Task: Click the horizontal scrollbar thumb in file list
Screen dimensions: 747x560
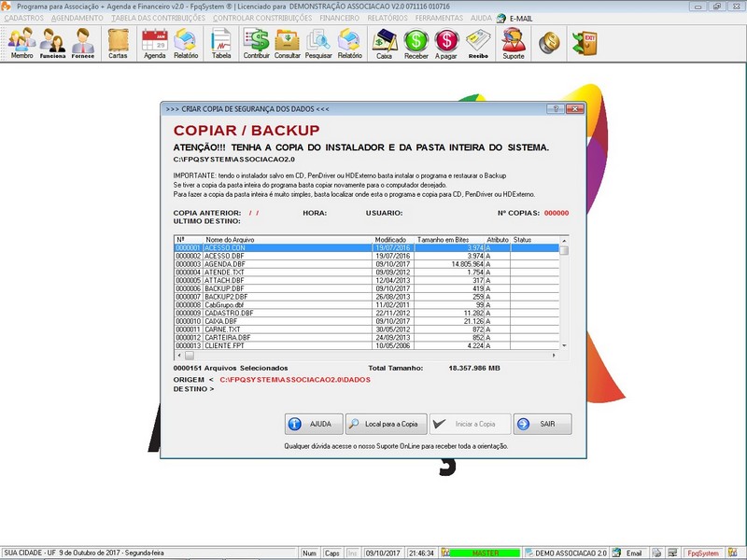Action: point(190,356)
